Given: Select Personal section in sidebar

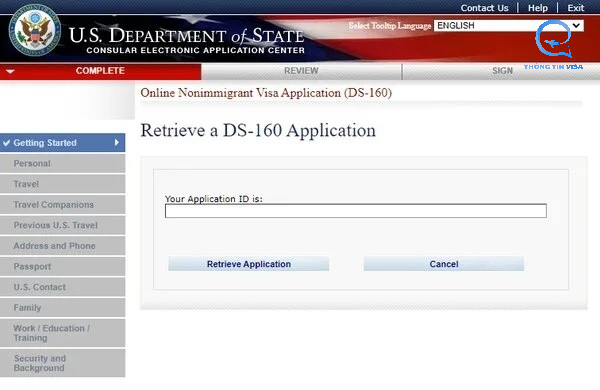Looking at the screenshot, I should [x=62, y=163].
